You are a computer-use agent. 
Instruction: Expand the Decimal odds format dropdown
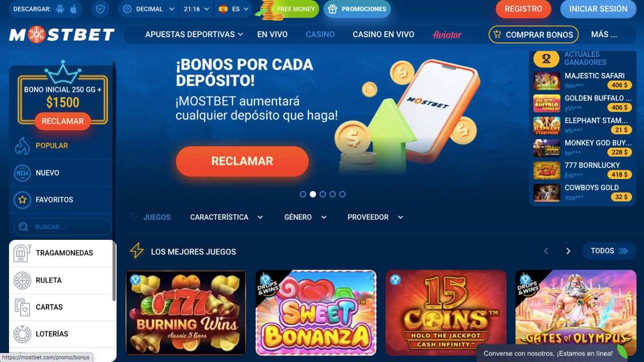pos(148,9)
